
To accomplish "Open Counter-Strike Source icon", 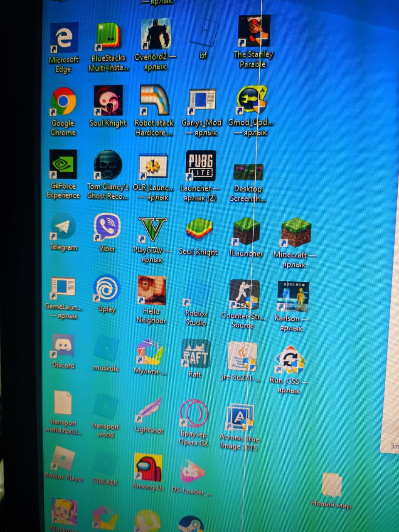I will pos(244,295).
